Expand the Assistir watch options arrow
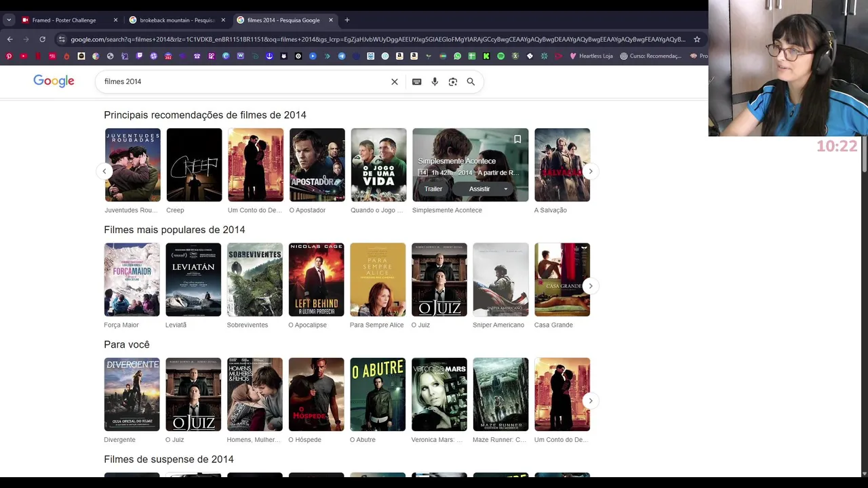Image resolution: width=868 pixels, height=488 pixels. tap(505, 189)
